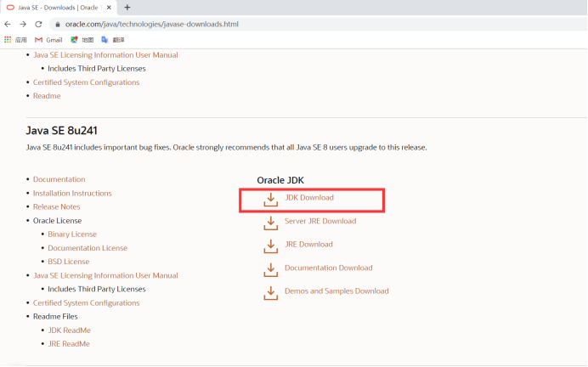Select the Oracle JDK heading text

(x=280, y=180)
